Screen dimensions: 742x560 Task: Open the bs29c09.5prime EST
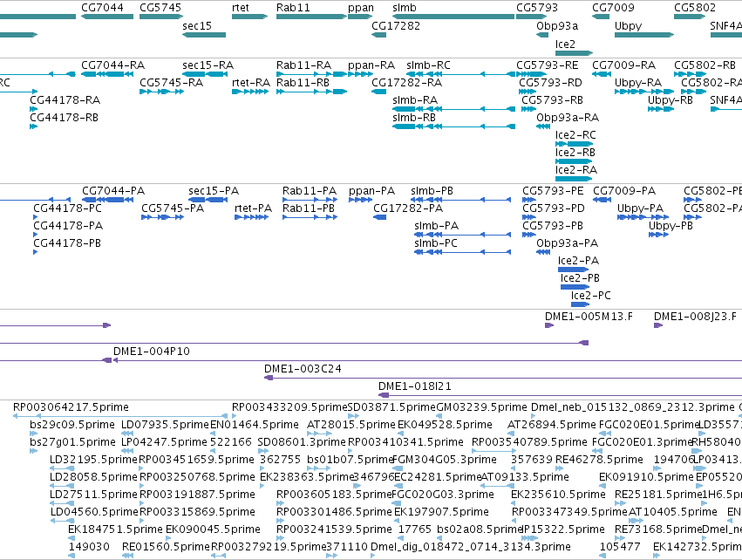[x=34, y=434]
